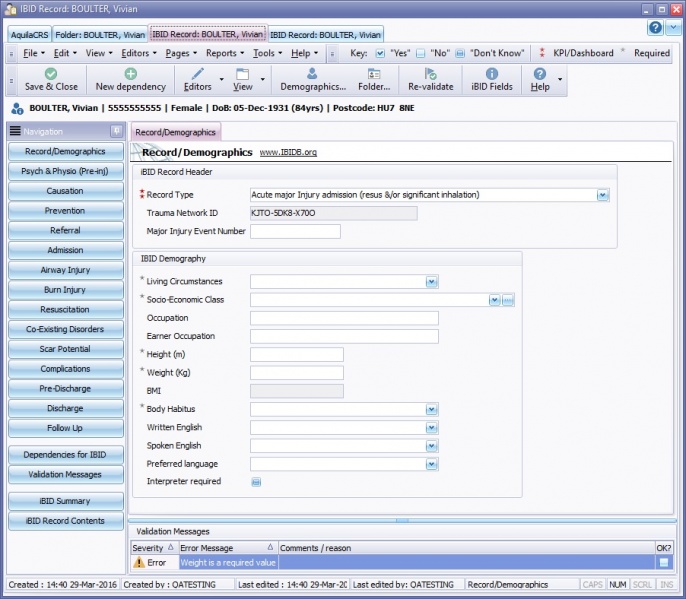Open the Editors pencil toolbar icon
The image size is (686, 599).
(x=197, y=74)
